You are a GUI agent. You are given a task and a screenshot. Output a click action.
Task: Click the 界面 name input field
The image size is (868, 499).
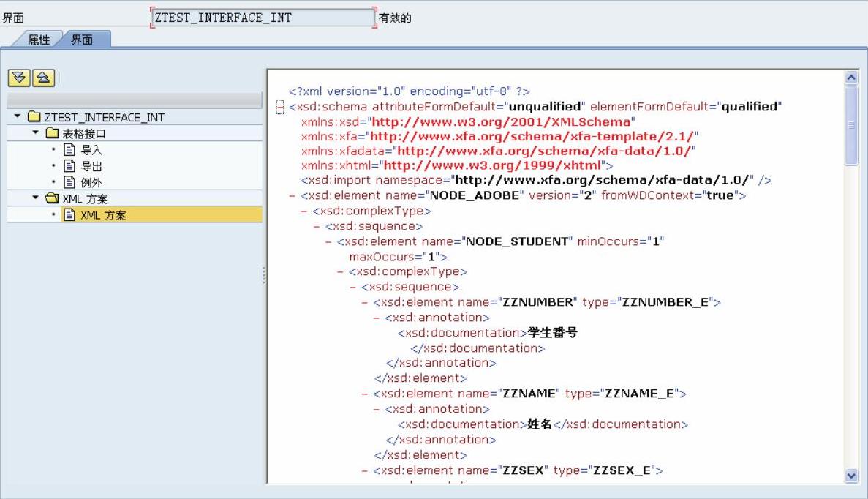pyautogui.click(x=263, y=17)
